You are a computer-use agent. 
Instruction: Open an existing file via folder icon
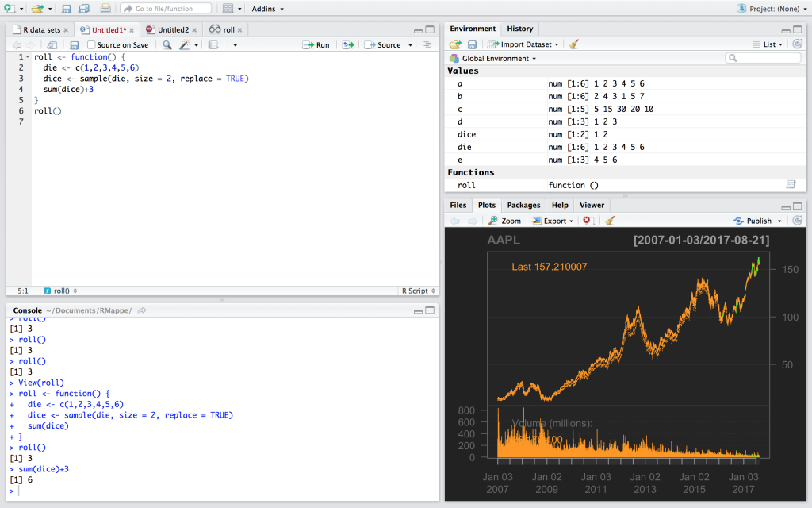(37, 8)
